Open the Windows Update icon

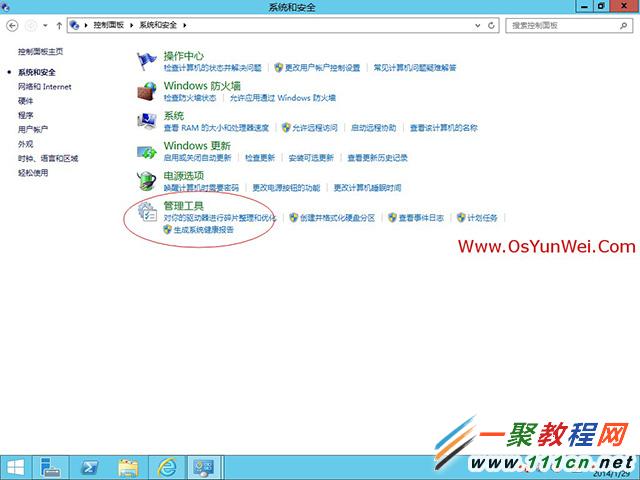click(x=147, y=151)
